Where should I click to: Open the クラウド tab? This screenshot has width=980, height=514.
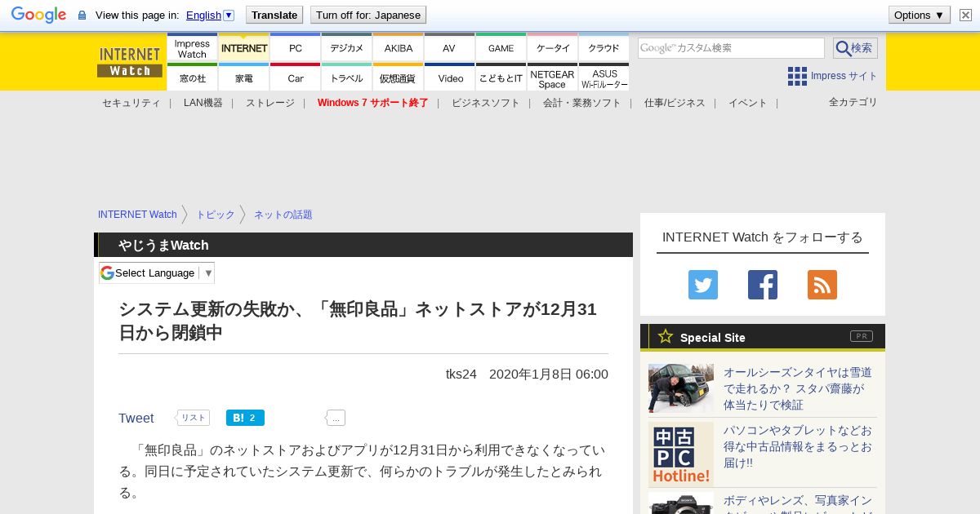[604, 48]
